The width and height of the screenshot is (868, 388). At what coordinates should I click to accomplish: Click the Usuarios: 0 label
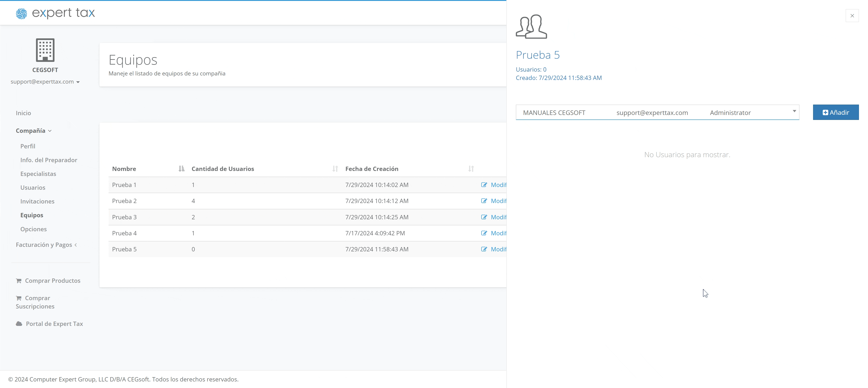coord(531,69)
